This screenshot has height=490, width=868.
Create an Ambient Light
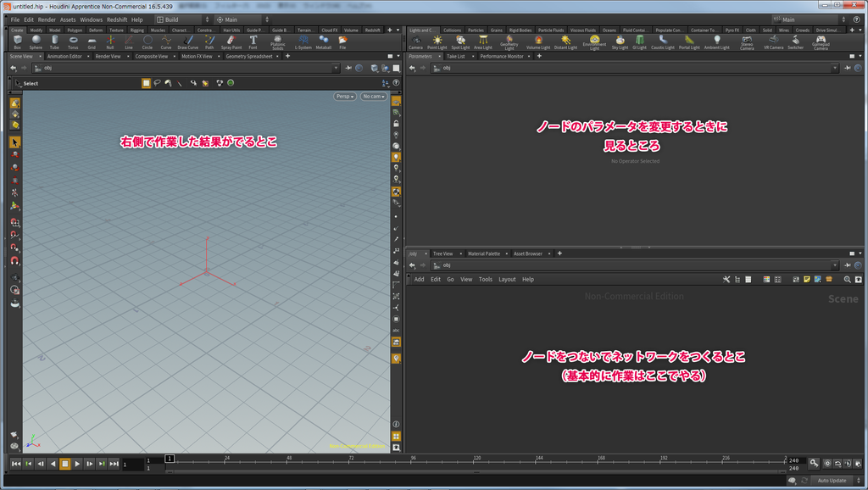(717, 42)
